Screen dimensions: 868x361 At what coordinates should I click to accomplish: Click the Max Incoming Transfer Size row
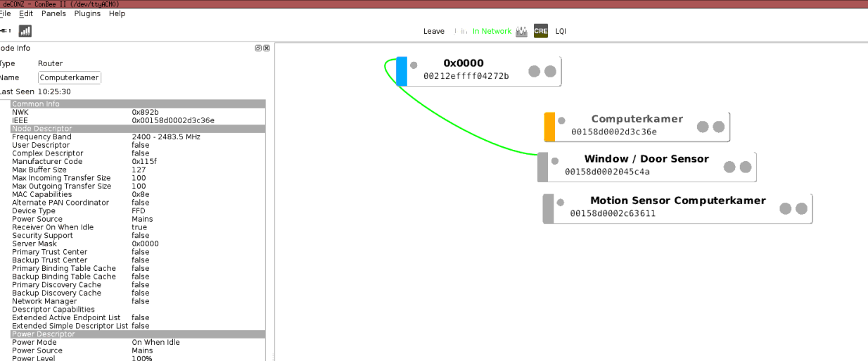138,178
